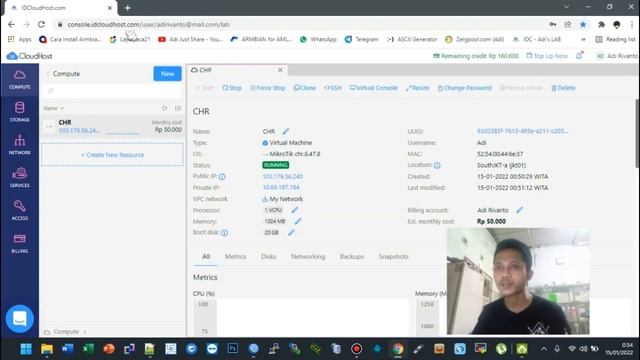
Task: Click the compute search field
Action: pyautogui.click(x=113, y=91)
